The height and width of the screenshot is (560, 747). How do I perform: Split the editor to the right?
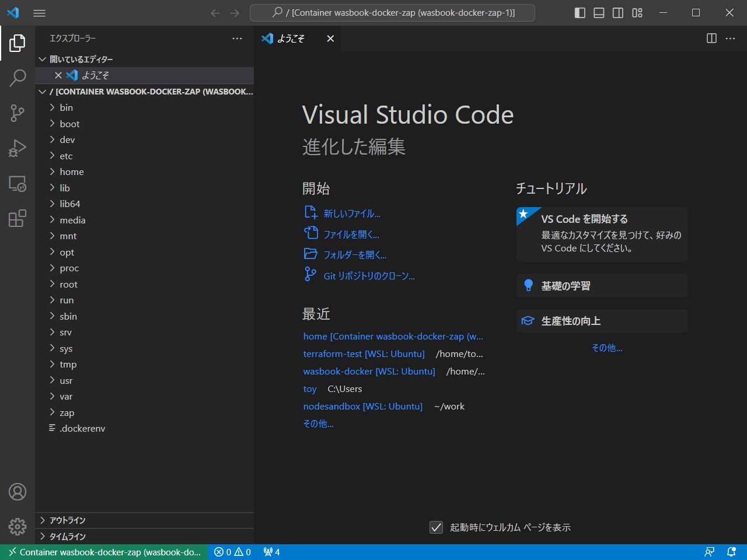[711, 38]
